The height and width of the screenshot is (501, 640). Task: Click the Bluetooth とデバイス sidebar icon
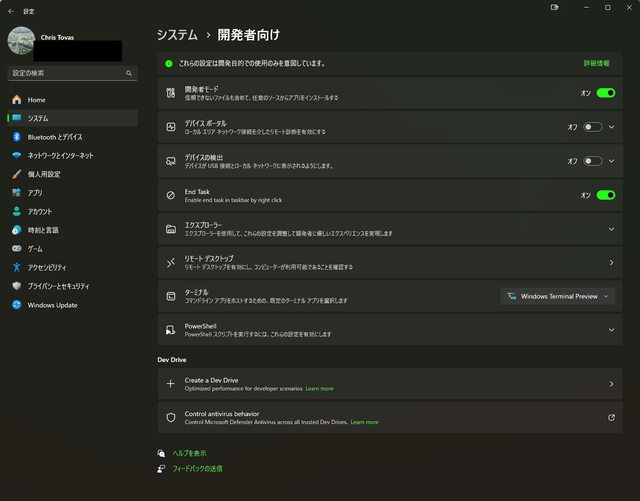click(x=16, y=137)
